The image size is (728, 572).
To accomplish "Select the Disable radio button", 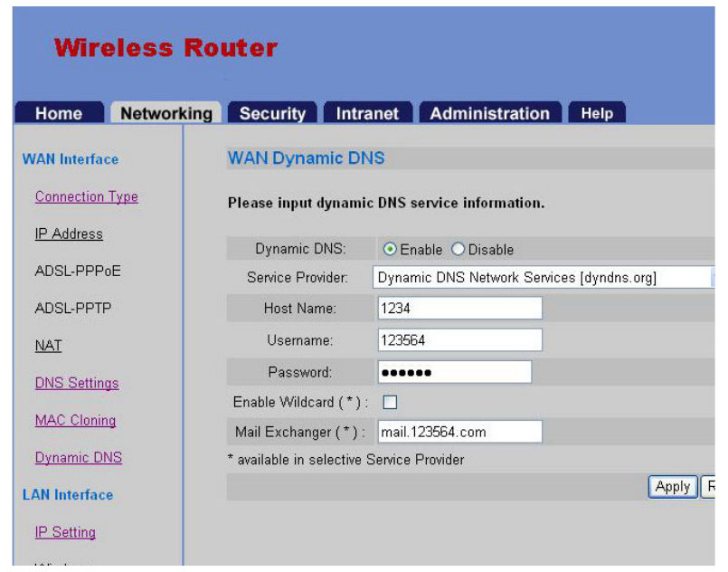I will coord(458,250).
